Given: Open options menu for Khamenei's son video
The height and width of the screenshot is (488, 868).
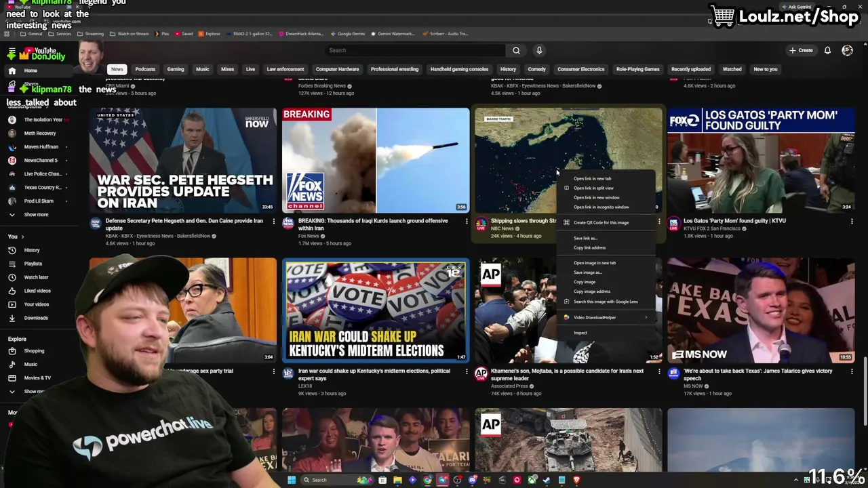Looking at the screenshot, I should tap(658, 372).
